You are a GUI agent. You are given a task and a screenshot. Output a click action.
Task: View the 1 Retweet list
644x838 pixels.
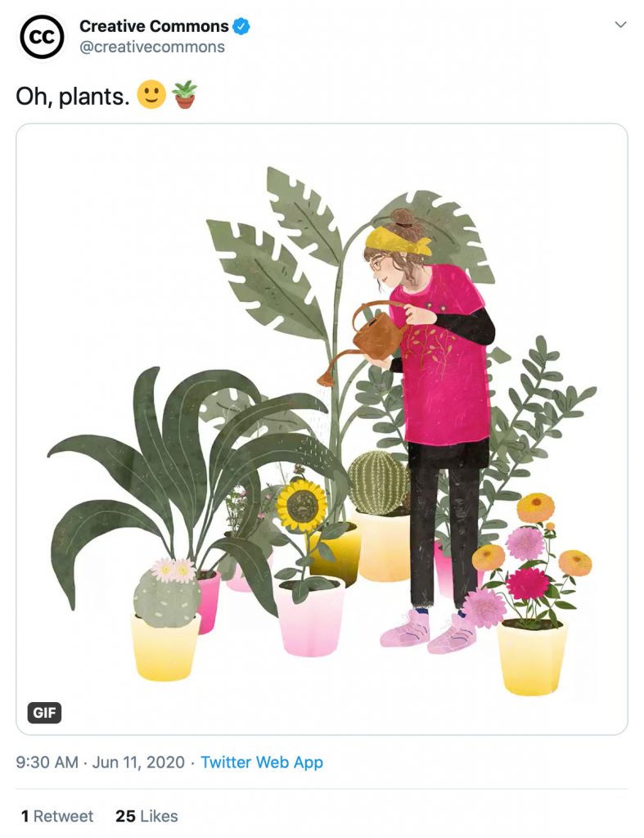(x=57, y=816)
